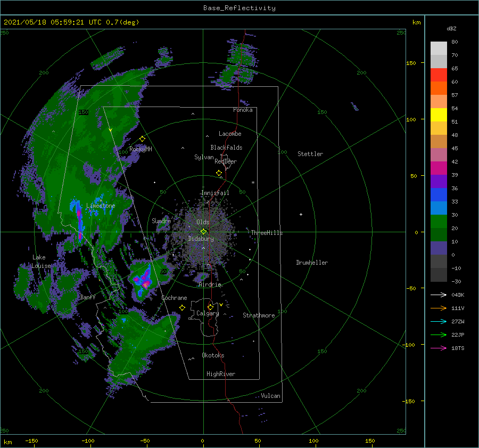The width and height of the screenshot is (479, 448).
Task: Pick the bright green 20 dBZ color swatch
Action: pyautogui.click(x=439, y=222)
